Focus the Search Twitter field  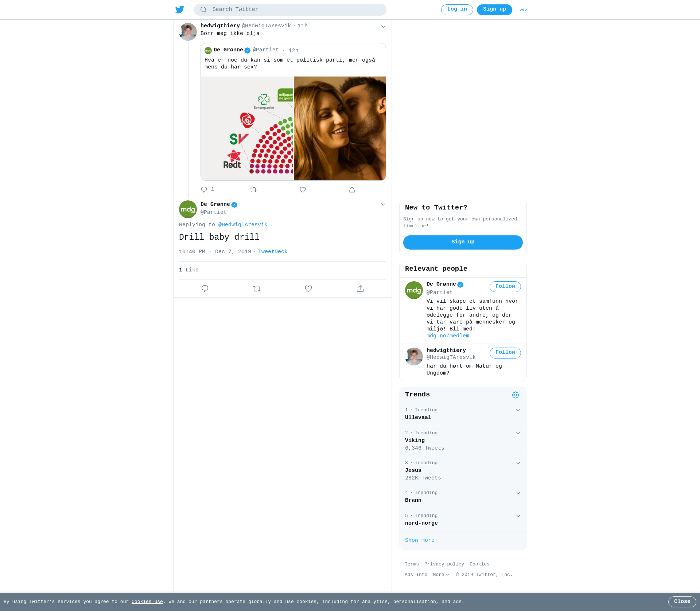pos(290,10)
